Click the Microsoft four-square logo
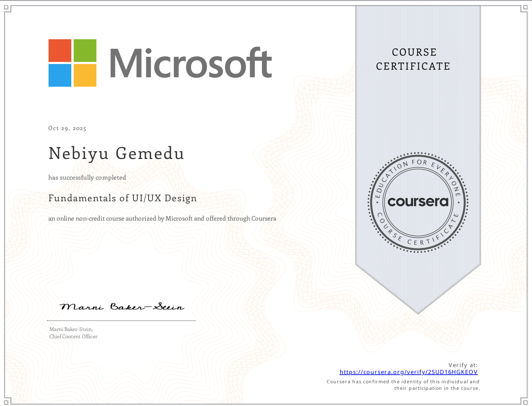The width and height of the screenshot is (532, 406). (72, 63)
